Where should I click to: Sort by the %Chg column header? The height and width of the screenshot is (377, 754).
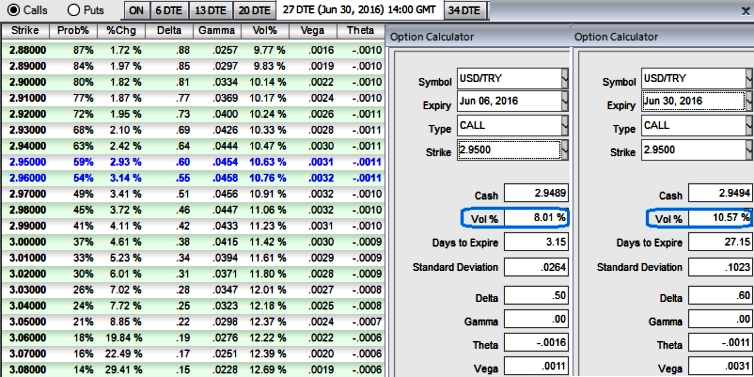[121, 31]
